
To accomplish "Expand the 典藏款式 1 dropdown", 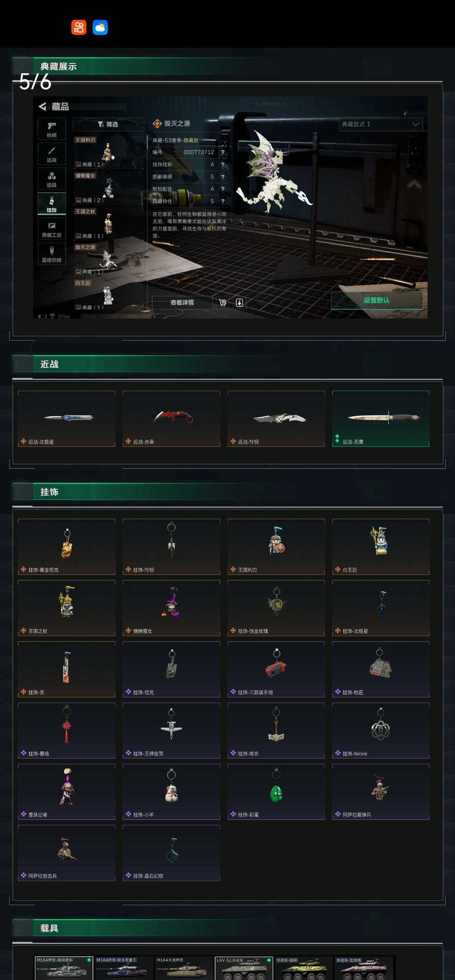I will point(380,124).
